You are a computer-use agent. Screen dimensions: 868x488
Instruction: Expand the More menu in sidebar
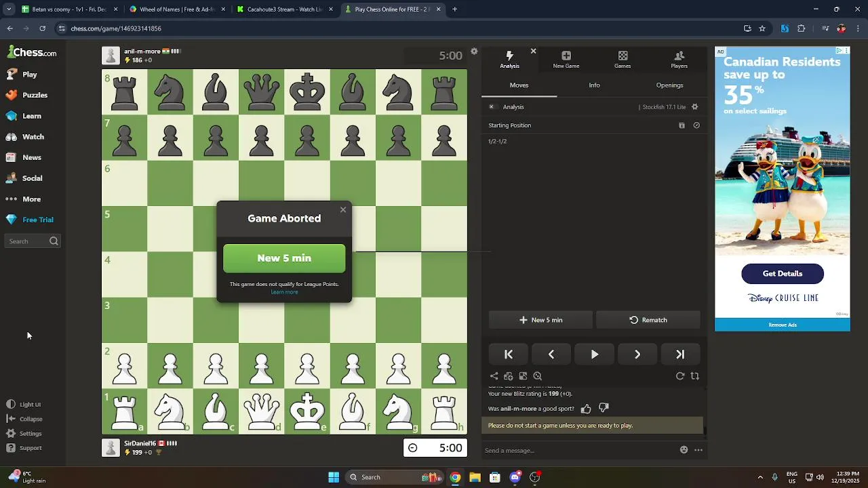24,199
